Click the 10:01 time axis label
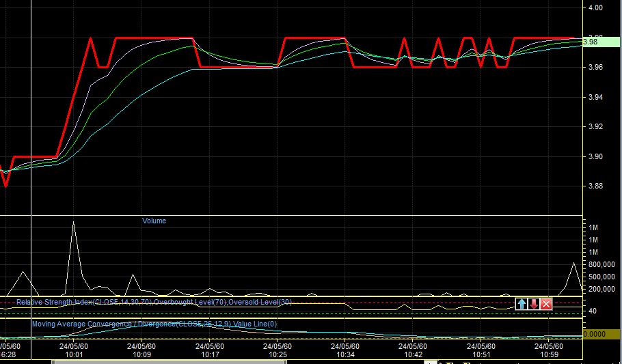 [74, 354]
